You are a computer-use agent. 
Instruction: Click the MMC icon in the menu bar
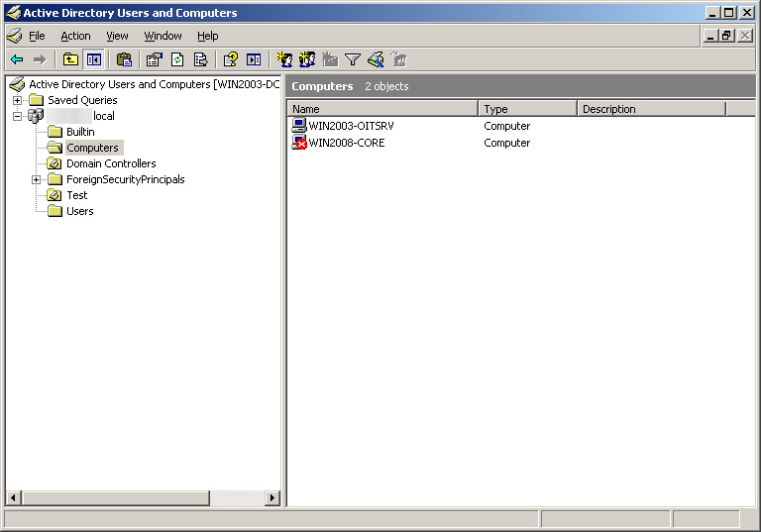(15, 36)
